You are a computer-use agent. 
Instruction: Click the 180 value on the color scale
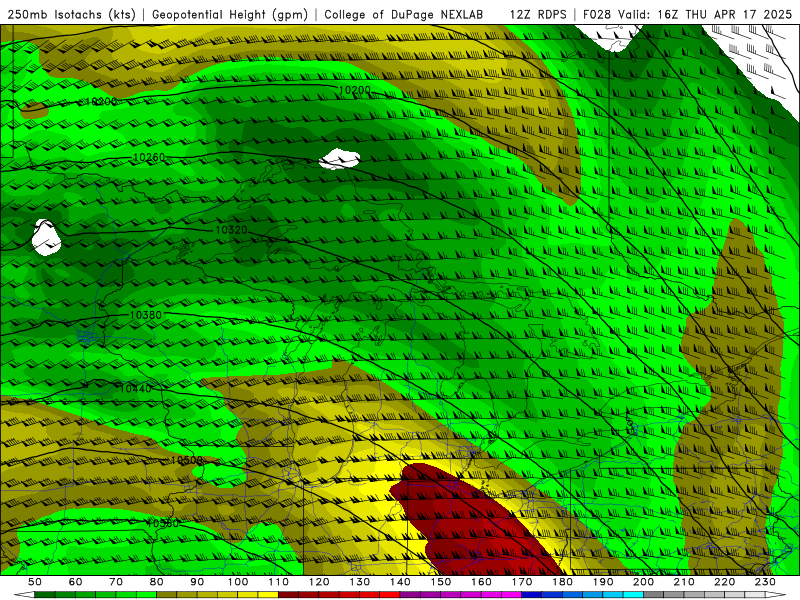pyautogui.click(x=562, y=582)
